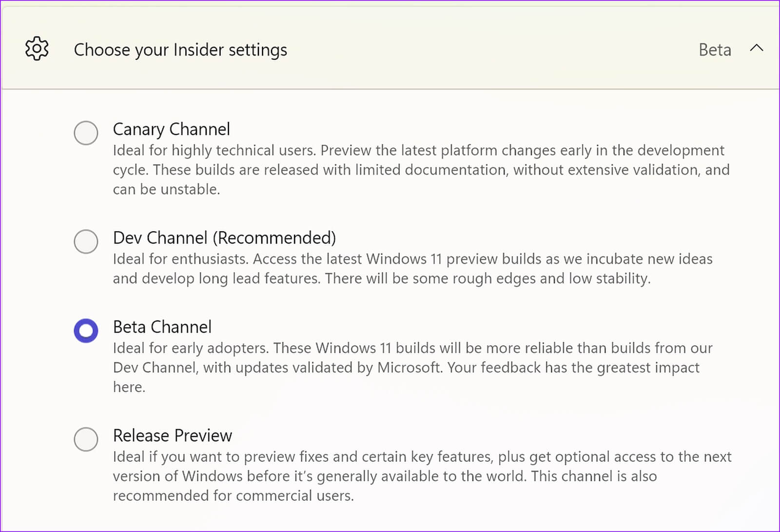Screen dimensions: 780x532
Task: Select the Canary Channel radio button
Action: pos(86,133)
